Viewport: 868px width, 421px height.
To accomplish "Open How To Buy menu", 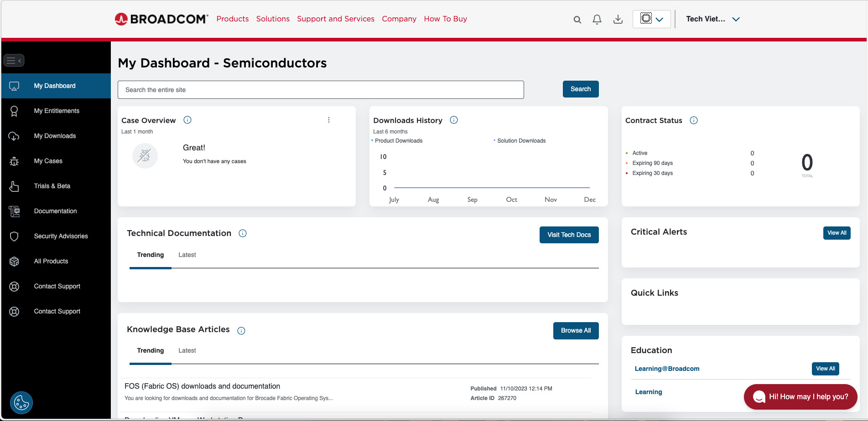I will [446, 19].
